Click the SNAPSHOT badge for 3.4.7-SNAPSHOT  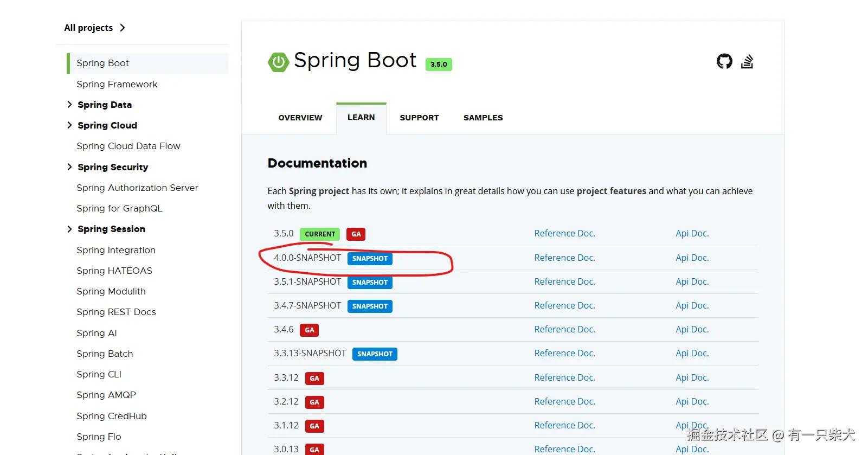370,306
